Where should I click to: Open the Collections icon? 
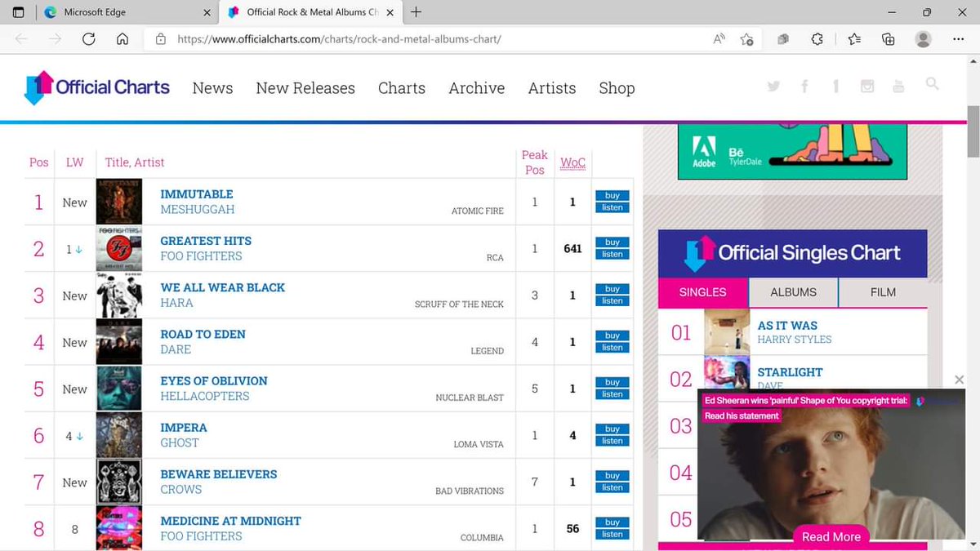889,39
